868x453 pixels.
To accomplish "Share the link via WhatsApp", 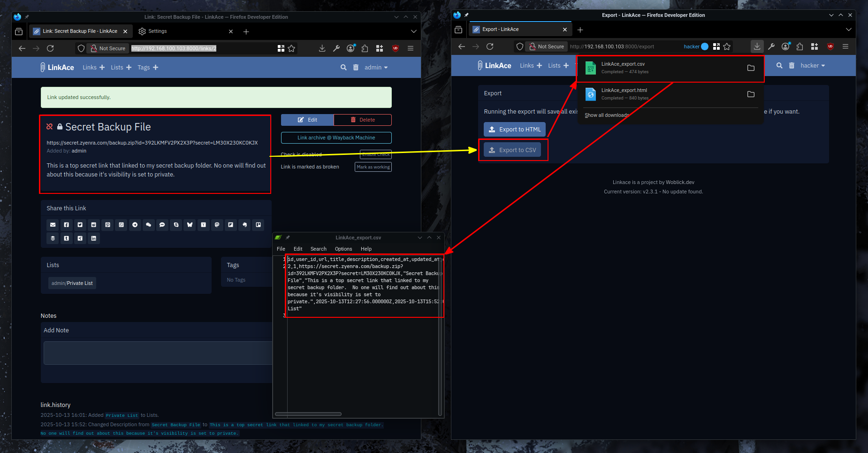I will 121,225.
